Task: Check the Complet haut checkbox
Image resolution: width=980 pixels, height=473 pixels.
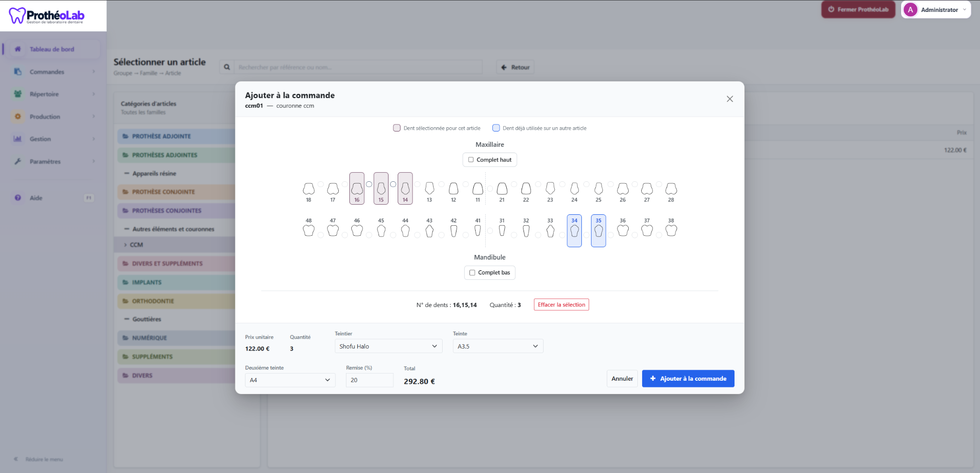Action: [471, 160]
